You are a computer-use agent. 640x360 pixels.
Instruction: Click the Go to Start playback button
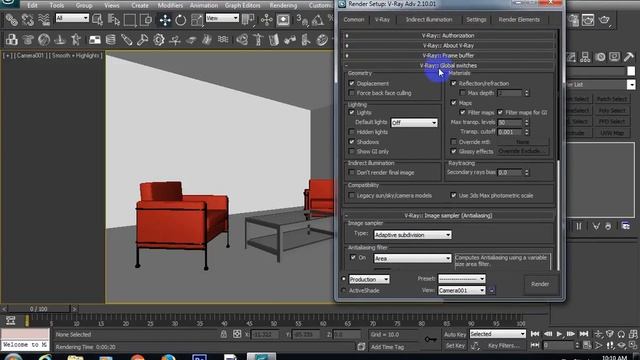535,334
